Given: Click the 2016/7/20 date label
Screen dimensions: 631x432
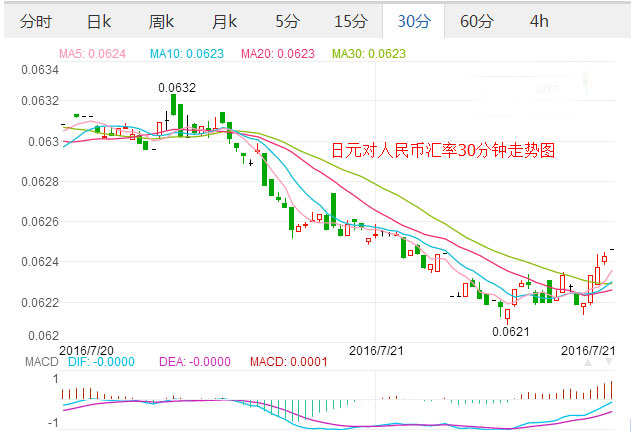Looking at the screenshot, I should pyautogui.click(x=86, y=350).
